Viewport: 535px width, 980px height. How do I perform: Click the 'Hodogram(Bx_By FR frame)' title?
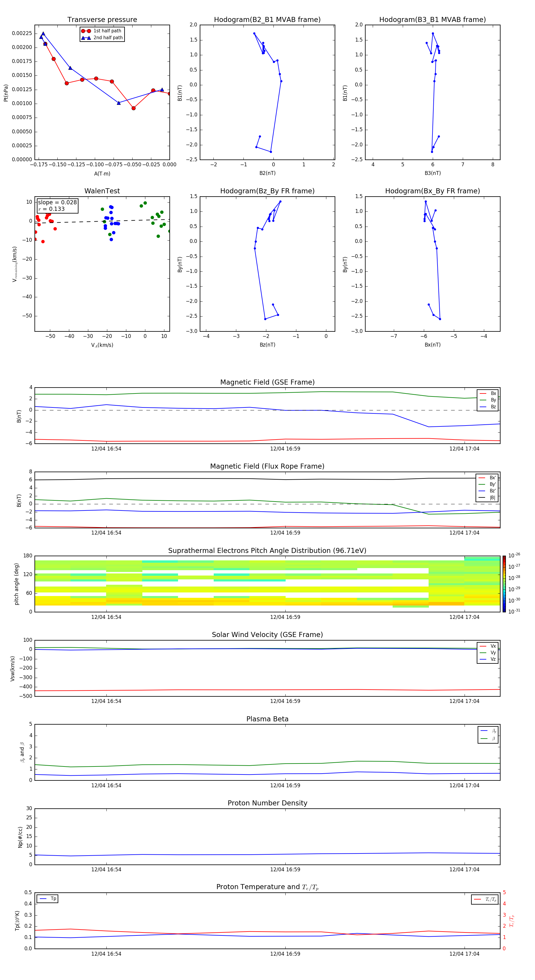pyautogui.click(x=432, y=191)
